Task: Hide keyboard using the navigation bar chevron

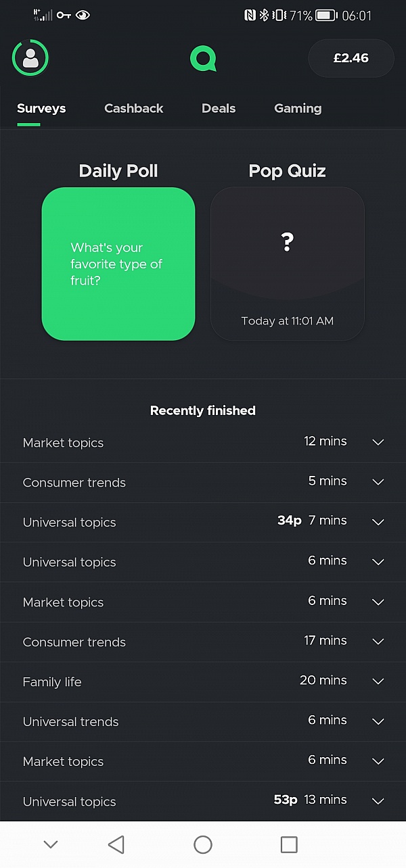Action: tap(51, 844)
